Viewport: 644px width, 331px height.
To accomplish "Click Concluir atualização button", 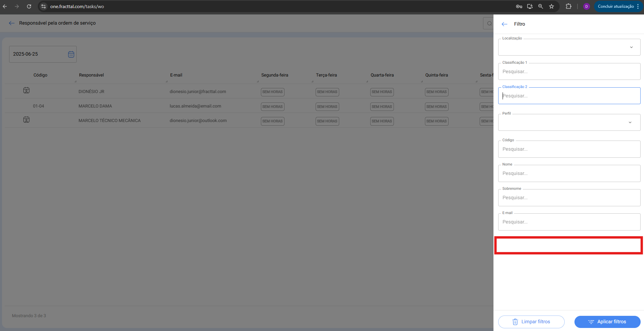I will pyautogui.click(x=616, y=6).
